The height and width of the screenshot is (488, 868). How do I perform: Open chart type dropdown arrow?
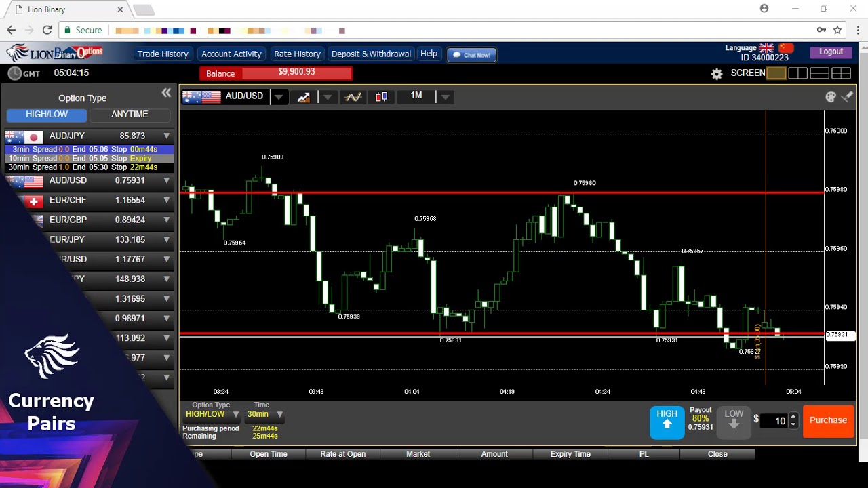pos(328,97)
